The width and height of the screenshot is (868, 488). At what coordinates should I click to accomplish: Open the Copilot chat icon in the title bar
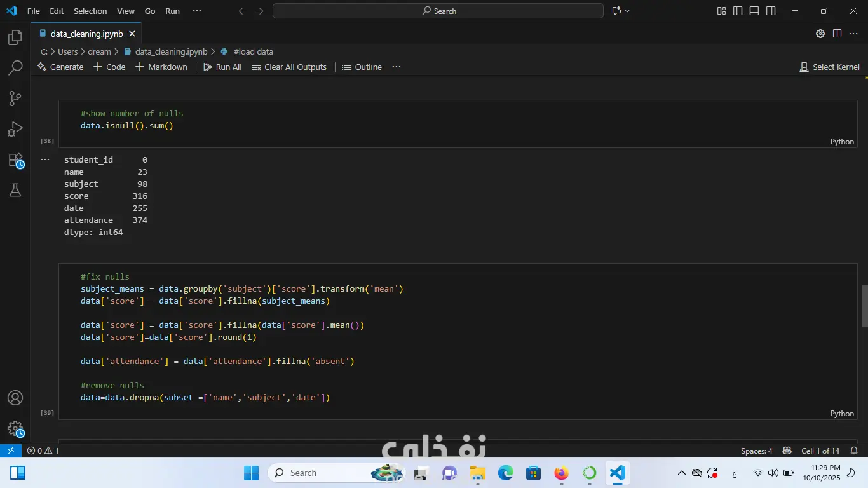[x=616, y=11]
